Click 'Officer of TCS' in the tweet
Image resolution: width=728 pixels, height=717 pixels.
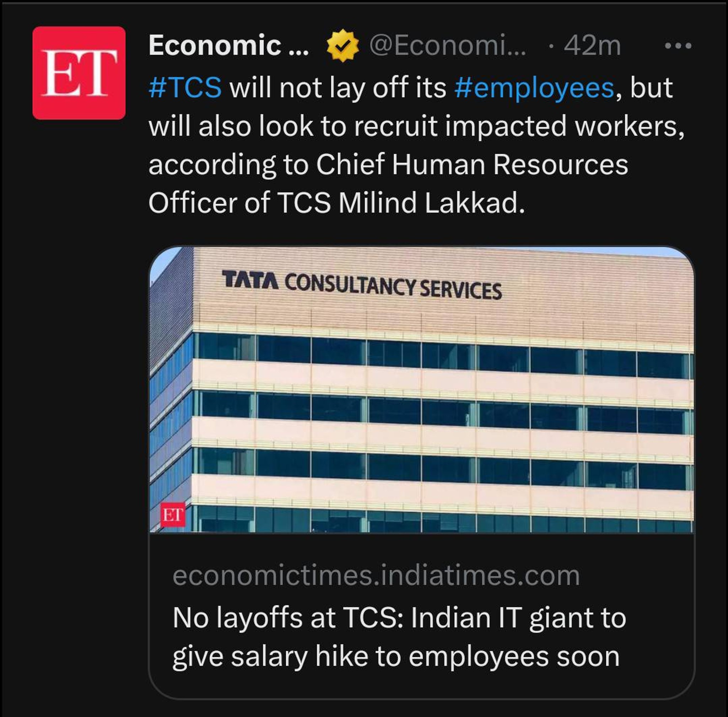[x=239, y=203]
